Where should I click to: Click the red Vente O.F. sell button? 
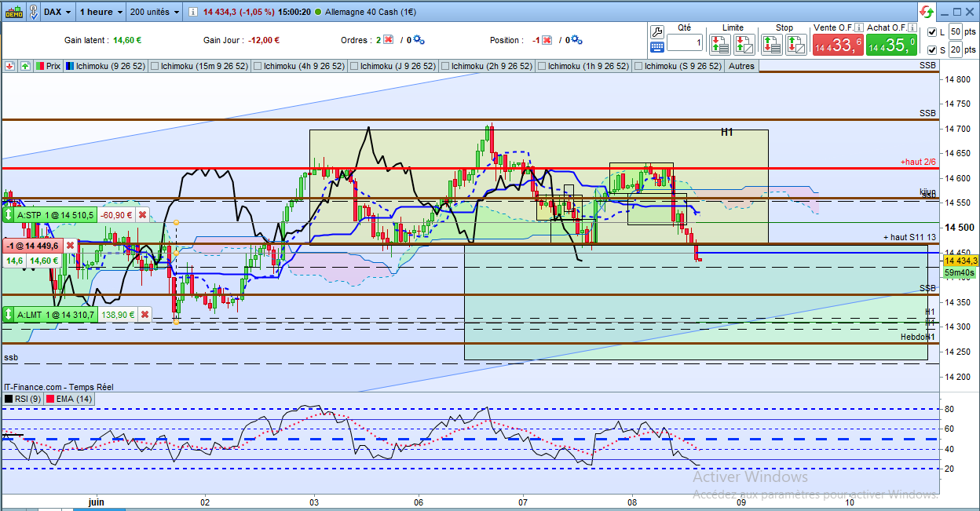837,46
